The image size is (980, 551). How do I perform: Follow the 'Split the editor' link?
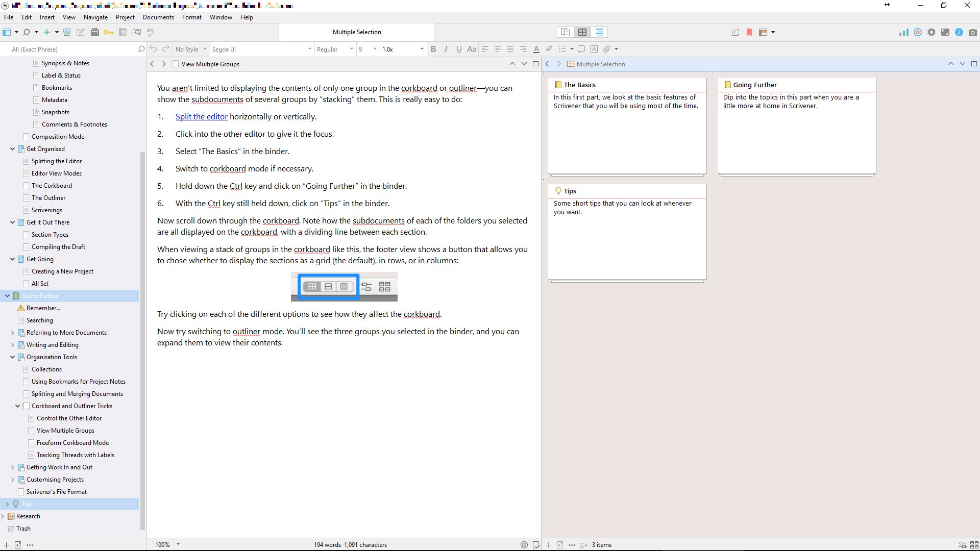pos(202,116)
